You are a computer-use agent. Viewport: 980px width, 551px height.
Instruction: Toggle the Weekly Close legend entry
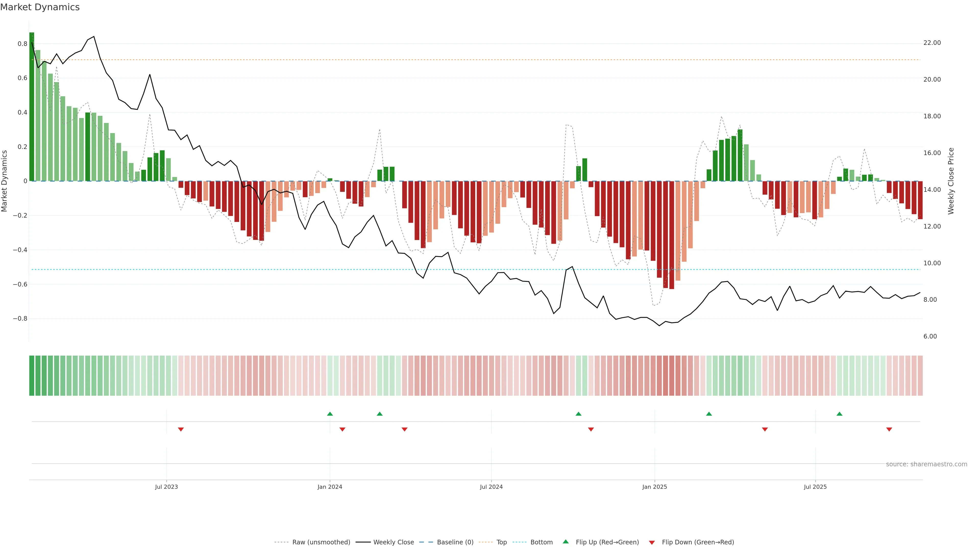click(393, 542)
